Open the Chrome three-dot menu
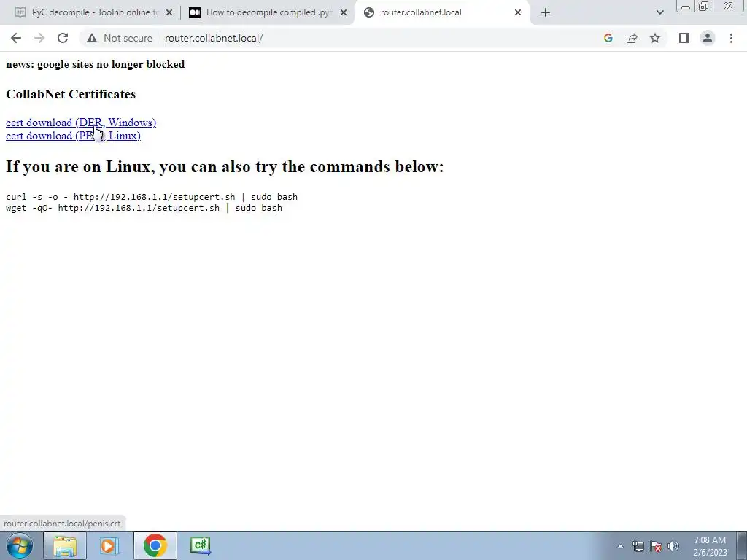 pos(731,38)
